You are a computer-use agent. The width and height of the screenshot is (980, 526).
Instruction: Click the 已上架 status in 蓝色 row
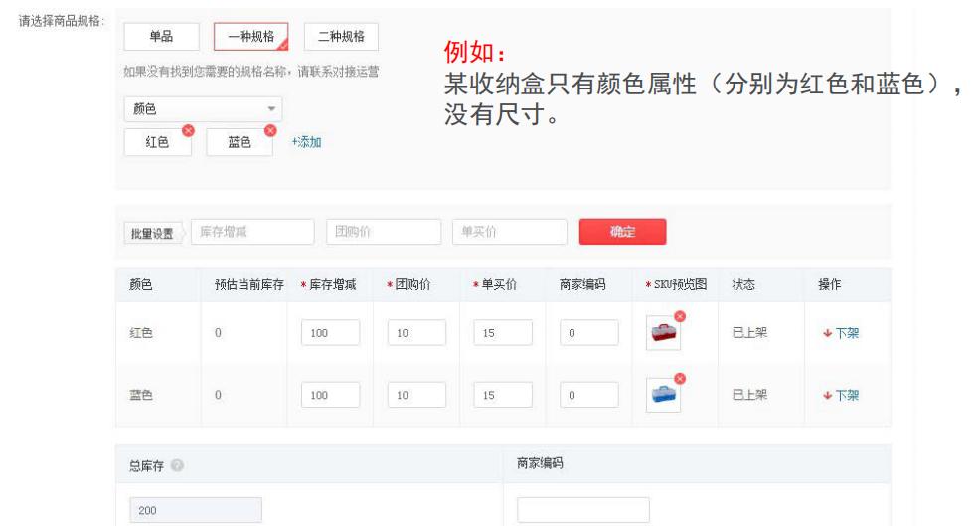(x=750, y=395)
